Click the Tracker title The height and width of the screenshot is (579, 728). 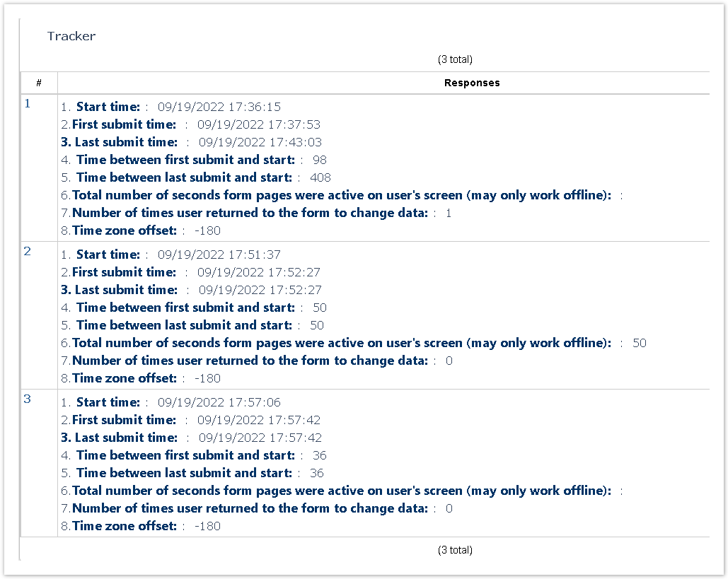click(x=71, y=36)
